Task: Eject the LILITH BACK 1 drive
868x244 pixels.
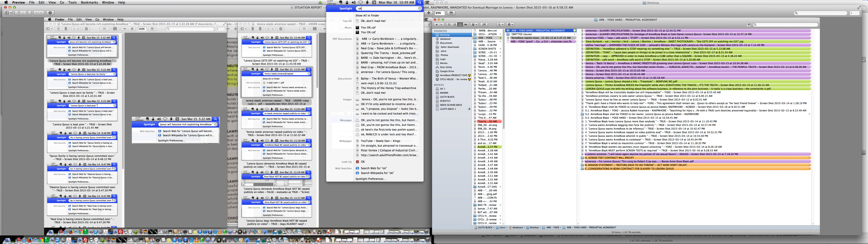Action: pyautogui.click(x=469, y=109)
